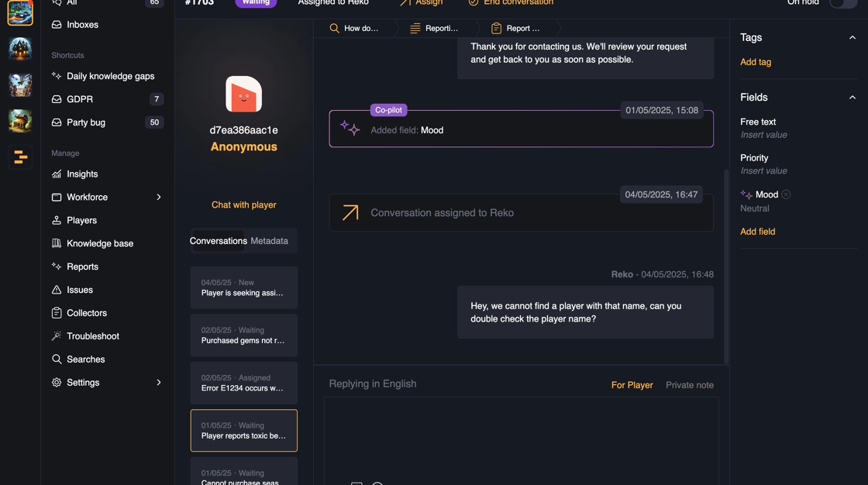Open the GDPR inbox shortcut

click(80, 99)
